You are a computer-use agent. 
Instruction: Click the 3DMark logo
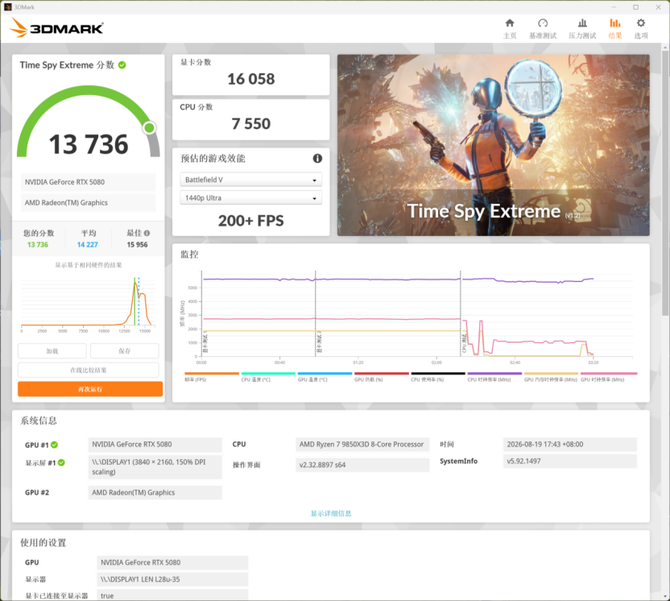(x=56, y=28)
